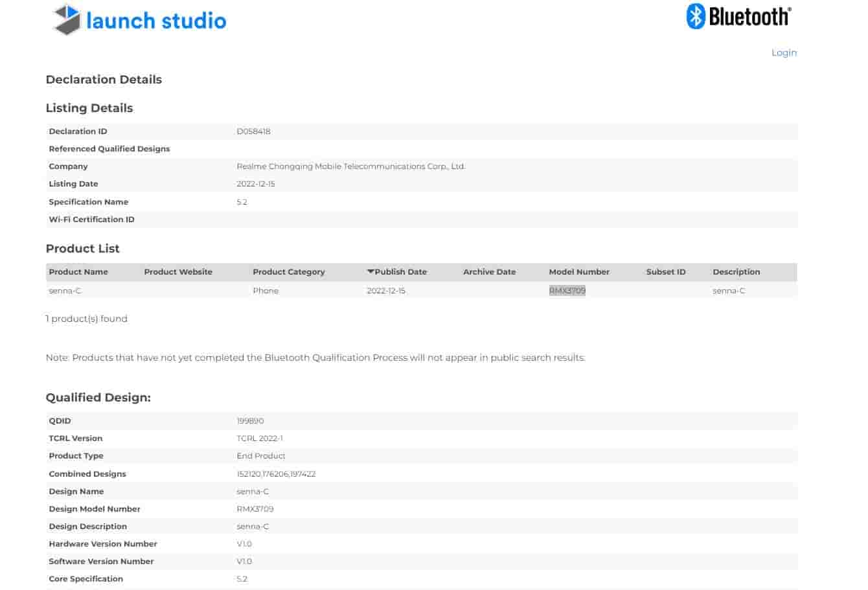868x590 pixels.
Task: Sort by Product Name column header
Action: tap(78, 272)
